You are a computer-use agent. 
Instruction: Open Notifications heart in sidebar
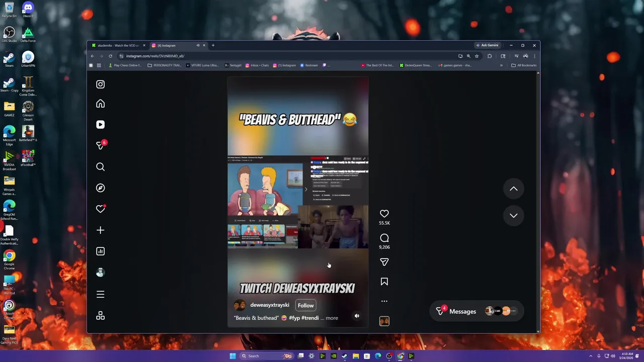click(101, 209)
